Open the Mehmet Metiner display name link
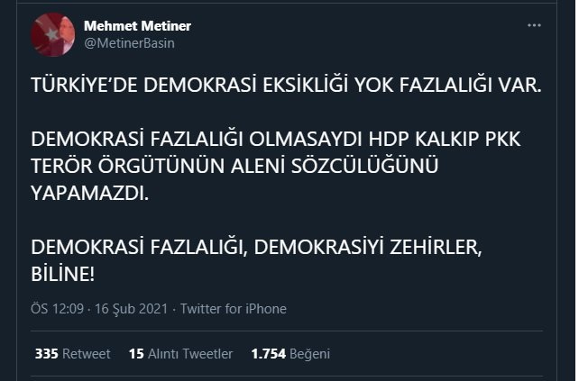The height and width of the screenshot is (381, 588). pos(137,26)
